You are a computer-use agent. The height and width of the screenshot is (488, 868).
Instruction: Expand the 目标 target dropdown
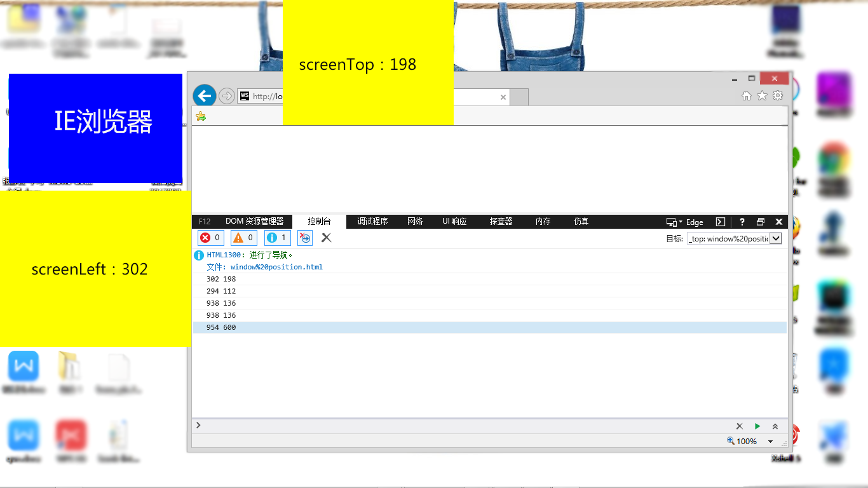[x=775, y=238]
